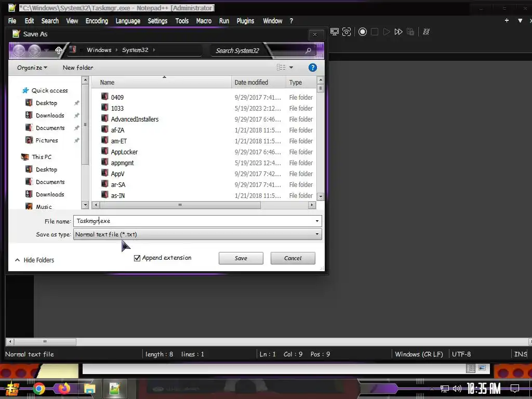Screen dimensions: 532x399
Task: Open view options dropdown arrow
Action: click(291, 68)
